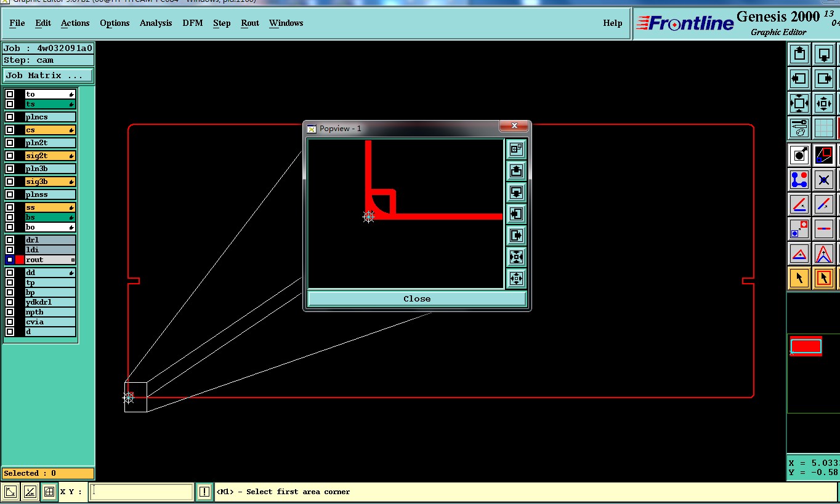Click main toolbar zoom icon with outward arrows
The height and width of the screenshot is (504, 840).
click(824, 103)
